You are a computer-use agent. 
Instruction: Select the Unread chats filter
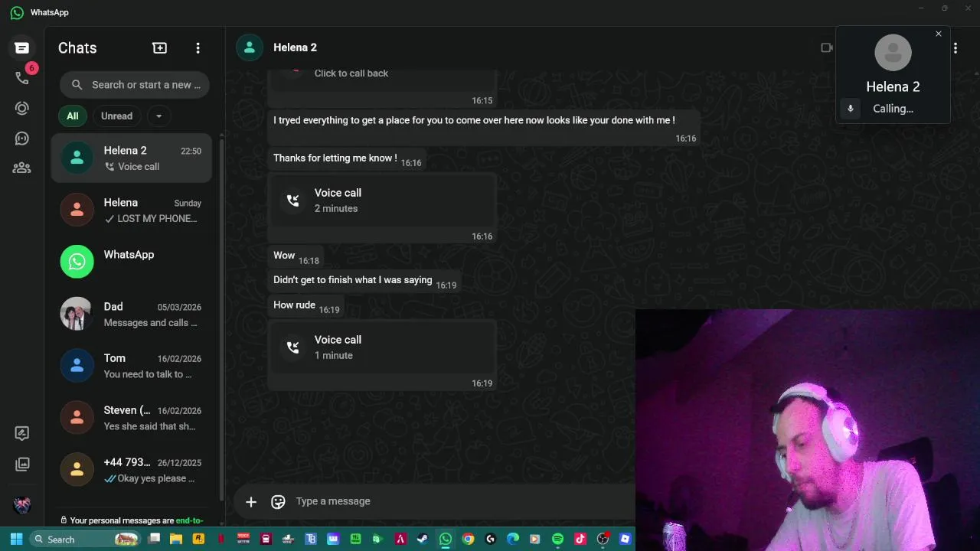click(x=117, y=116)
